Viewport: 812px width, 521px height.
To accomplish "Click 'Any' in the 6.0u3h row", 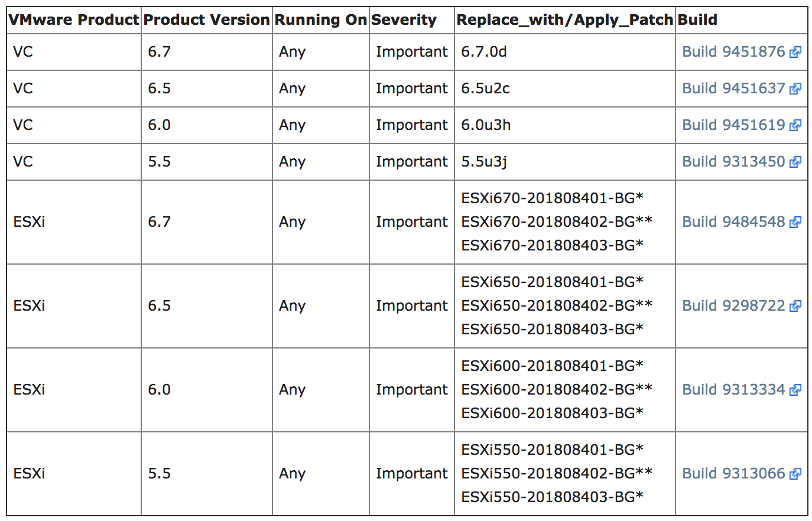I will [293, 126].
